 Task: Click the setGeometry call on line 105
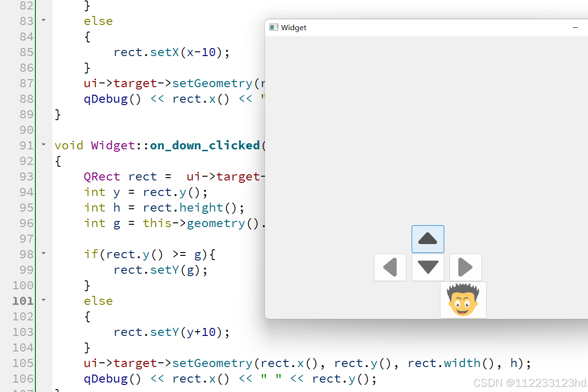(x=307, y=363)
